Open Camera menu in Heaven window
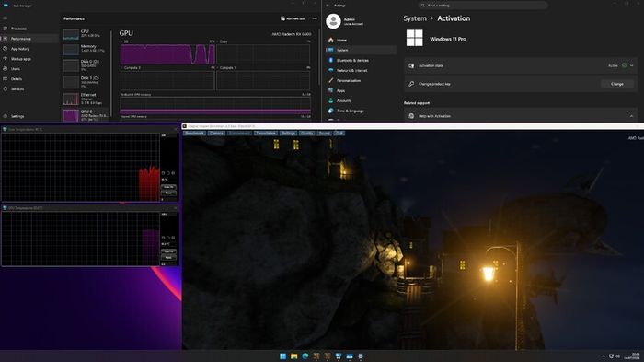 [216, 134]
